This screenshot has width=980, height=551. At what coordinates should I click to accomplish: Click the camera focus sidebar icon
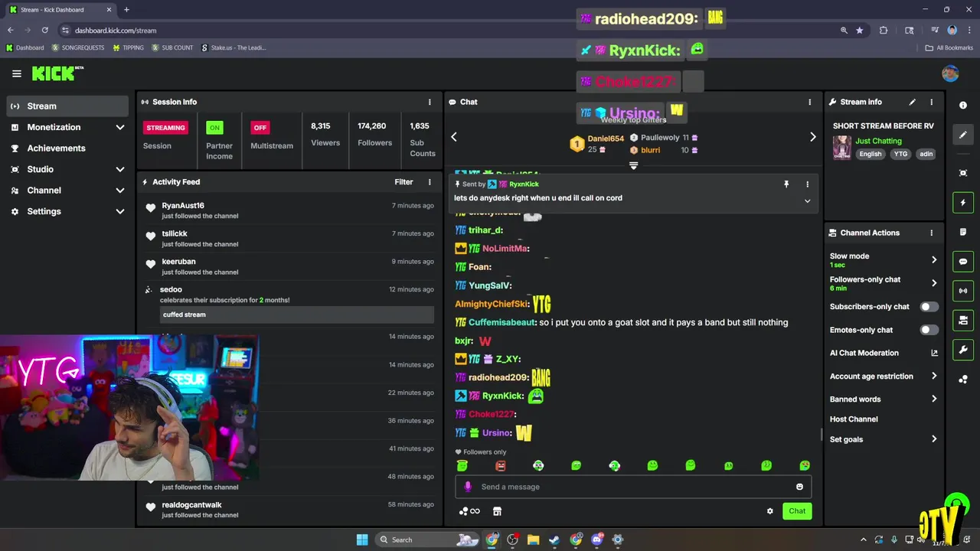(x=963, y=173)
